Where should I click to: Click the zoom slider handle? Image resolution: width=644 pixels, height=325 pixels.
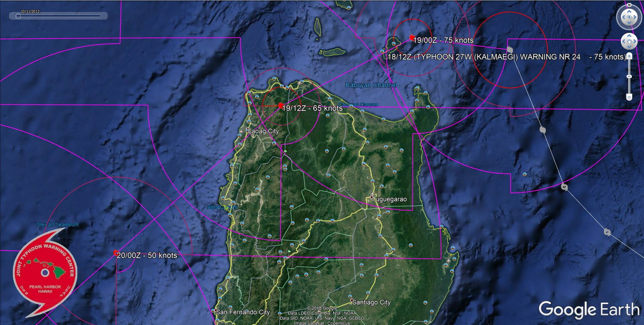[629, 77]
